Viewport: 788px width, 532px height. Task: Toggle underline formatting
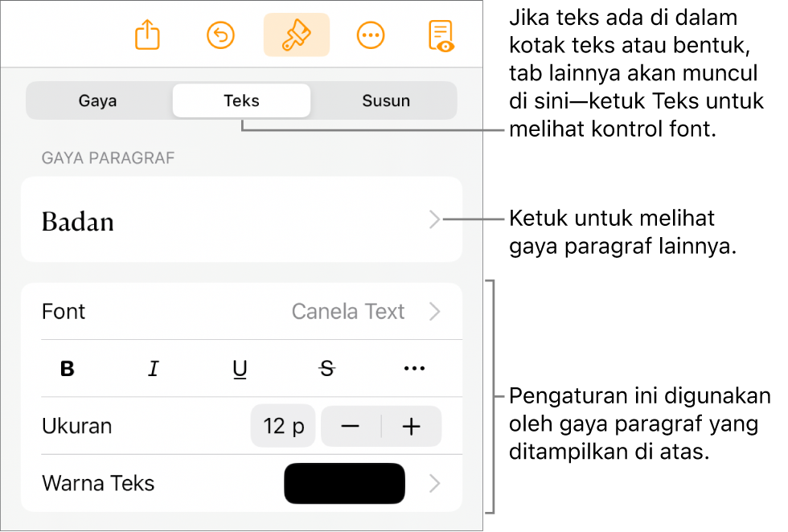click(x=240, y=368)
